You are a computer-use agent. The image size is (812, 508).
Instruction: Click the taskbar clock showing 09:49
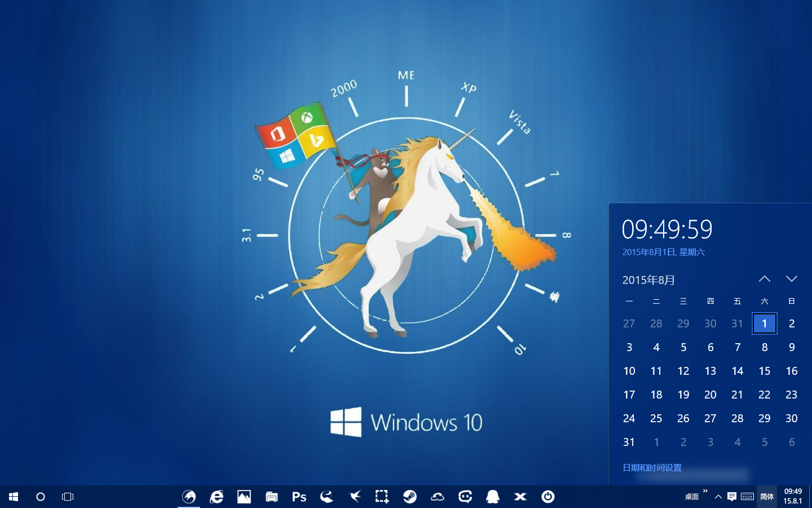[x=793, y=496]
